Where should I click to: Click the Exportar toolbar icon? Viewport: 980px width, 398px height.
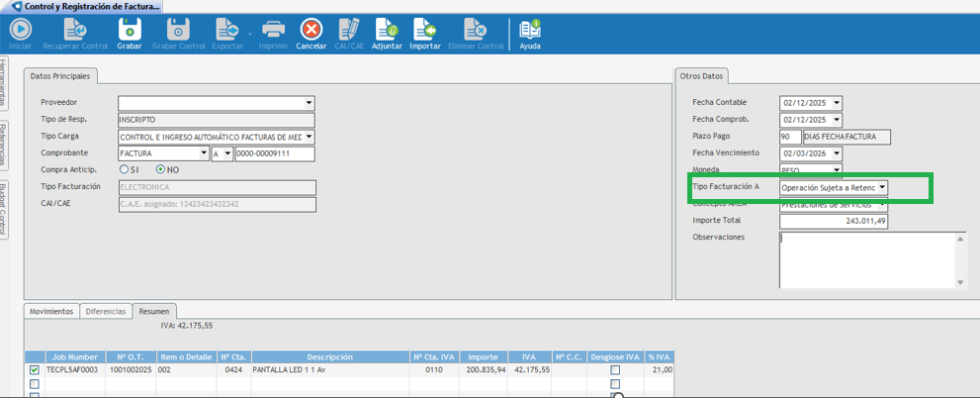[226, 32]
